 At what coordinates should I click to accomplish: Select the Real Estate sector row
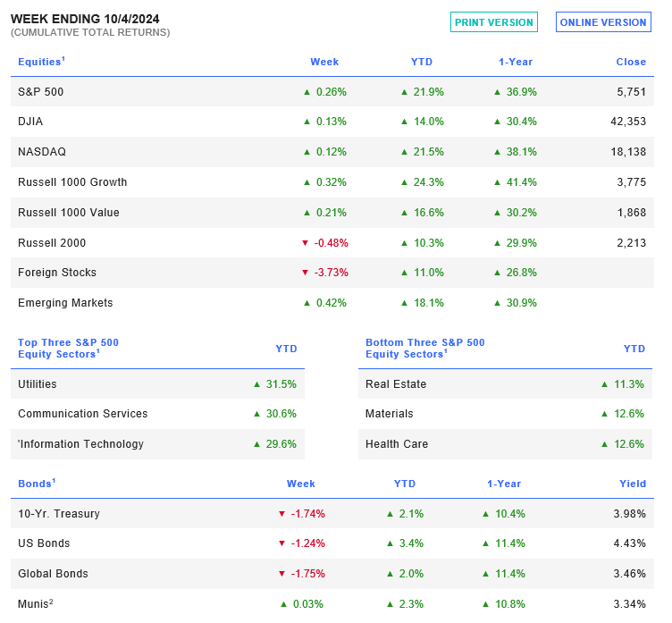pos(505,384)
